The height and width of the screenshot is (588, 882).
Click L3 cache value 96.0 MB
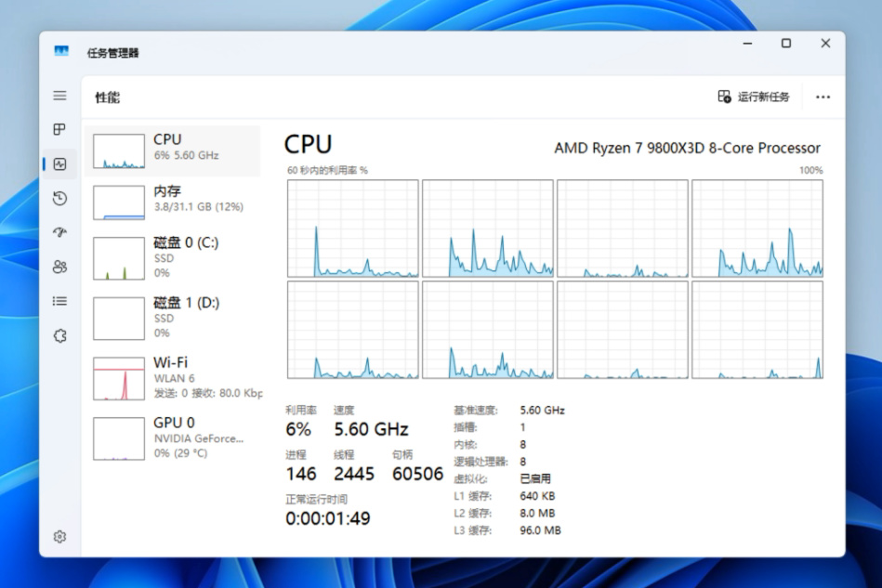pyautogui.click(x=540, y=530)
